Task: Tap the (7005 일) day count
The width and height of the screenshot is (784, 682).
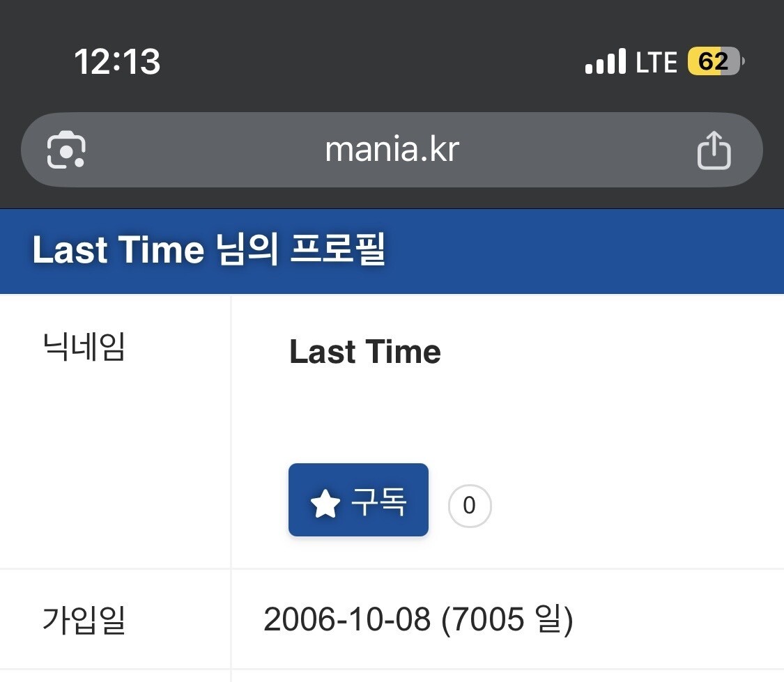Action: pyautogui.click(x=508, y=619)
